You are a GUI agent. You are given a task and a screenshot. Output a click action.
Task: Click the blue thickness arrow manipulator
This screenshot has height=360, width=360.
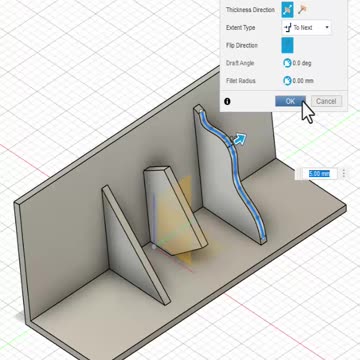point(240,139)
